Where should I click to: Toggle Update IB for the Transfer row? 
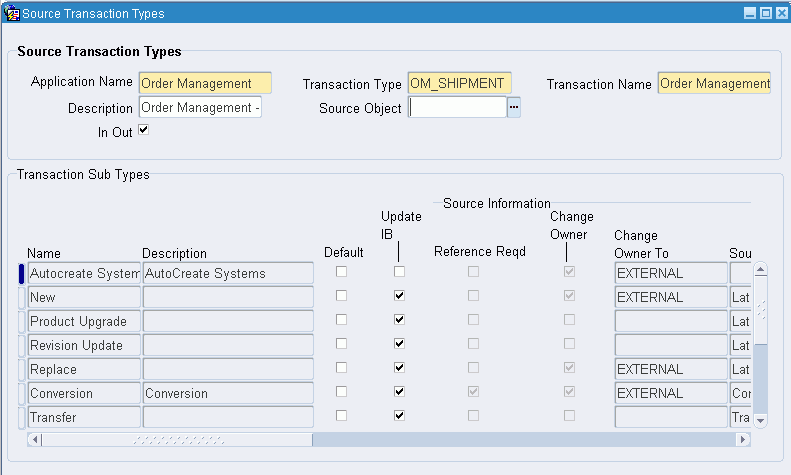(399, 415)
